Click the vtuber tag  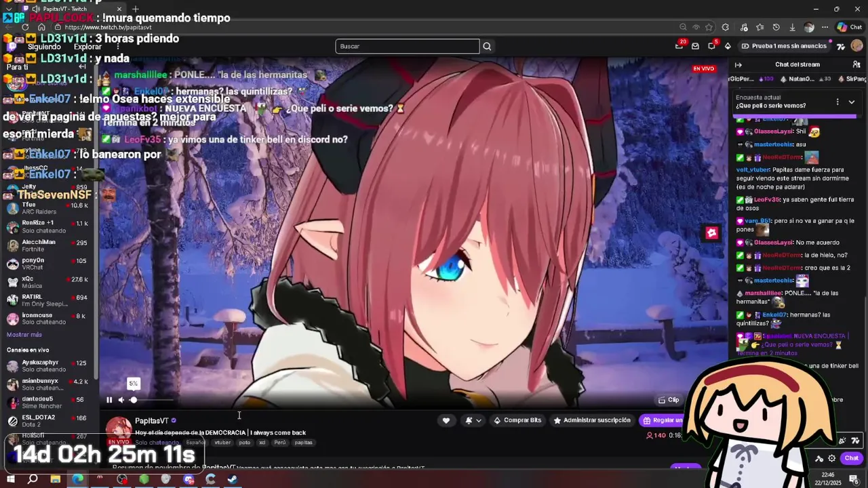[x=222, y=443]
